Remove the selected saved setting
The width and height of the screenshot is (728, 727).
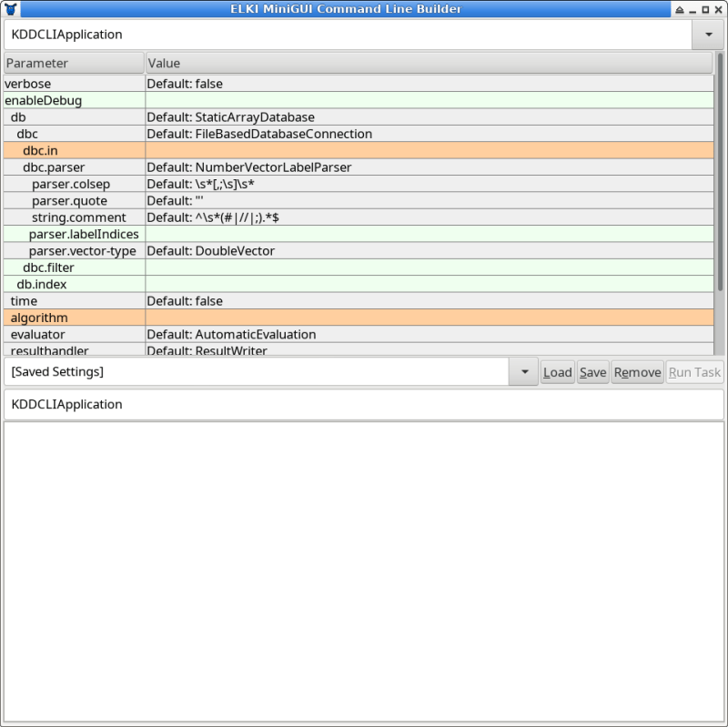click(x=637, y=371)
